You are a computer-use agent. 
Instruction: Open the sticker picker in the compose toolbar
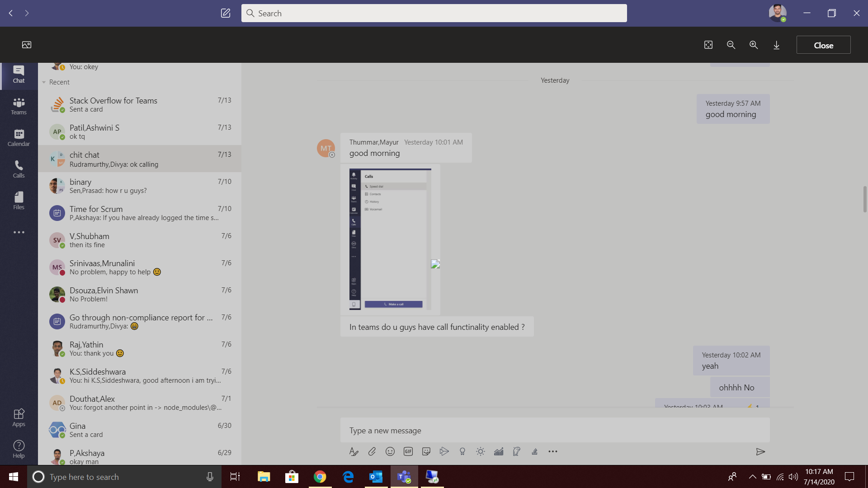click(426, 451)
